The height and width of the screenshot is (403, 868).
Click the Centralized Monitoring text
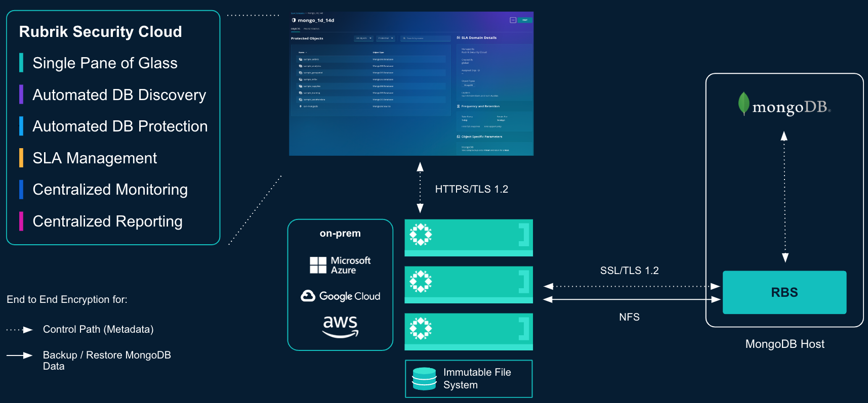110,189
